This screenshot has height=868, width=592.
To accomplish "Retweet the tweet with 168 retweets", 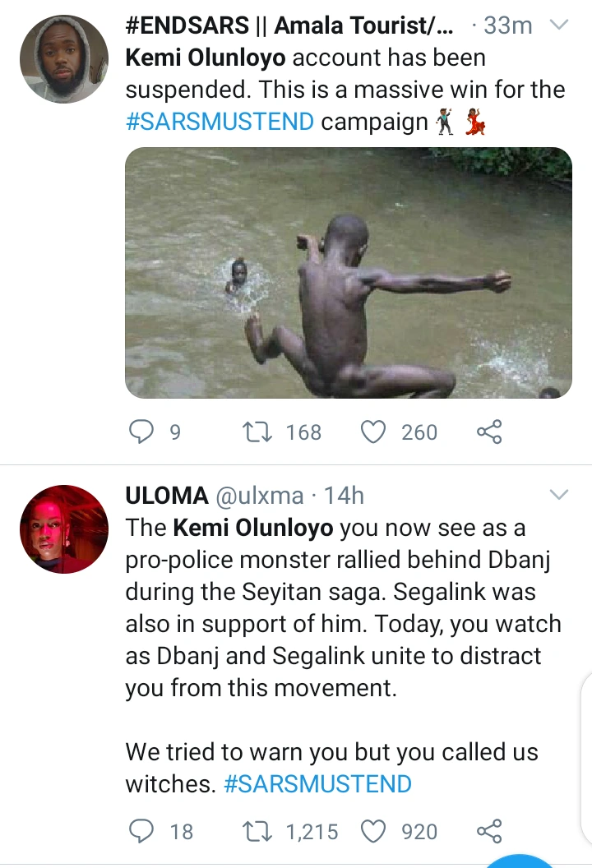I will 261,432.
